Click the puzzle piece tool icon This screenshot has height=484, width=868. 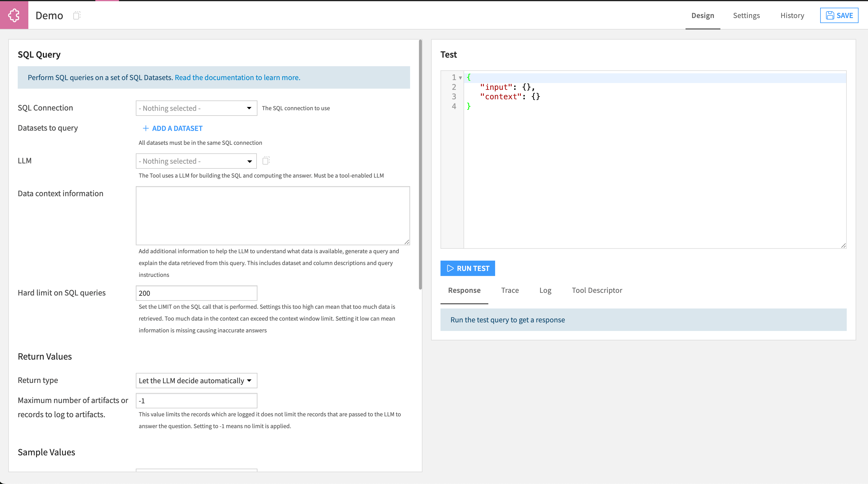coord(14,15)
